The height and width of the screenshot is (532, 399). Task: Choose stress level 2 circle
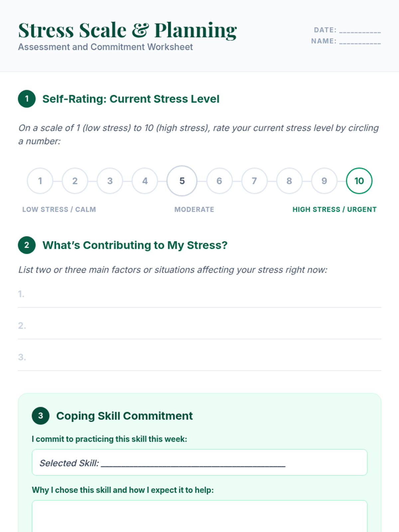pyautogui.click(x=75, y=181)
